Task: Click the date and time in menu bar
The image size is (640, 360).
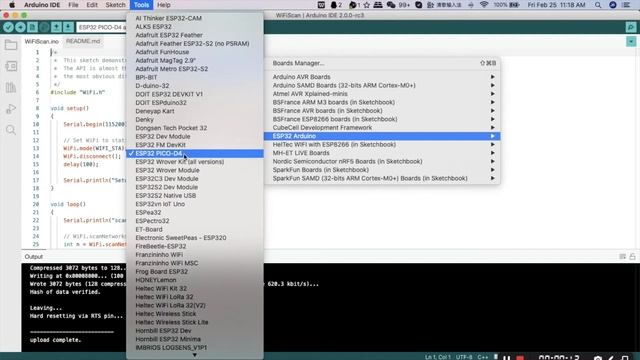Action: [556, 5]
